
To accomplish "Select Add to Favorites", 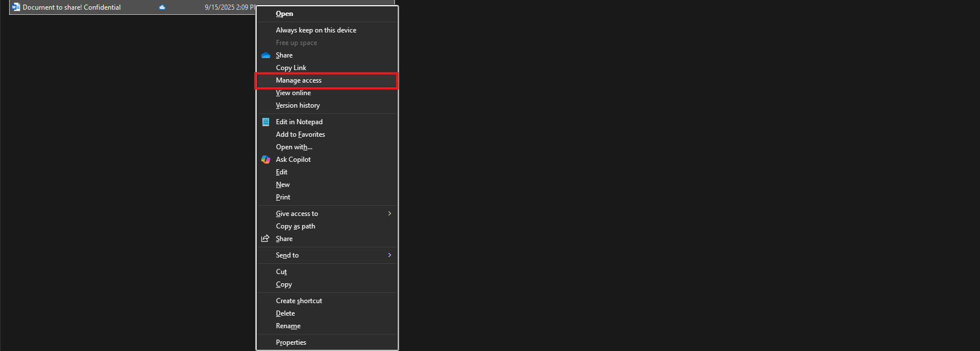I will (300, 134).
